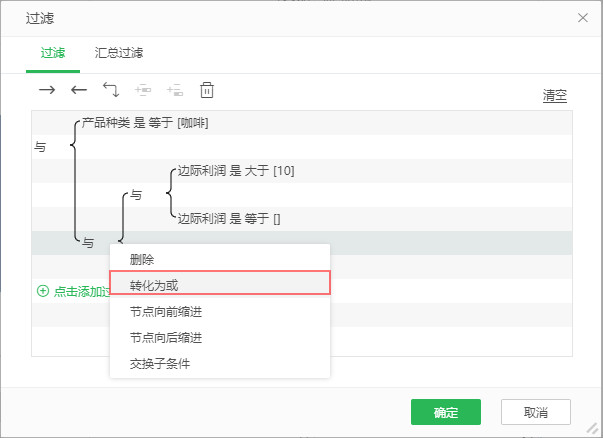Click the resize grip at dialog corner
Screen dimensions: 603x438
[593, 428]
